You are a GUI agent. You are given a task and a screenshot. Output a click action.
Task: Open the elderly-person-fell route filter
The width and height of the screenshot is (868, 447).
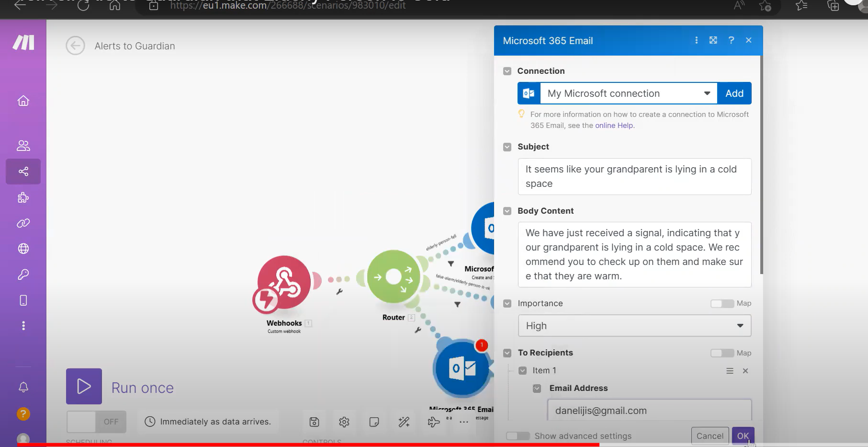tap(451, 264)
